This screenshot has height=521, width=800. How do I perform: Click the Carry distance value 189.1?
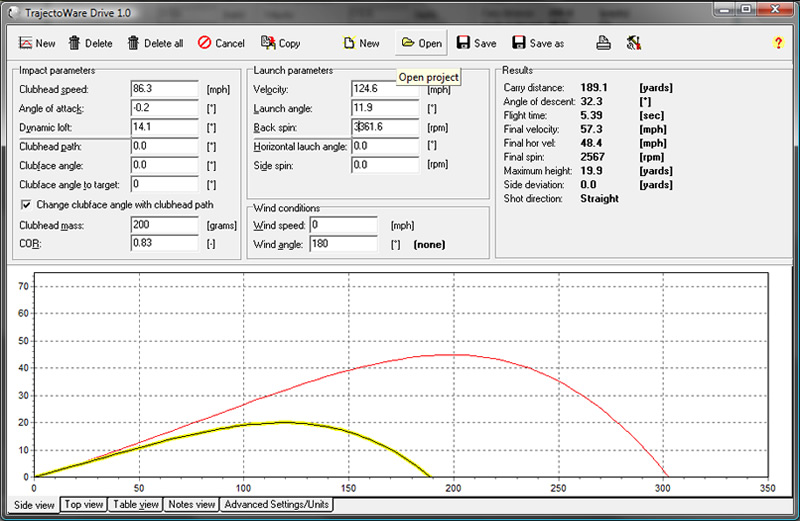point(593,88)
